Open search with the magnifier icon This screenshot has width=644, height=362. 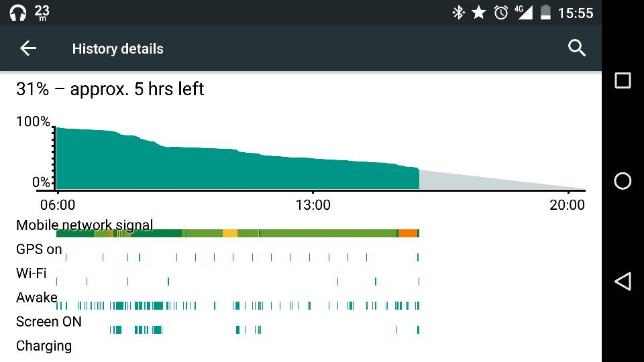[x=577, y=48]
